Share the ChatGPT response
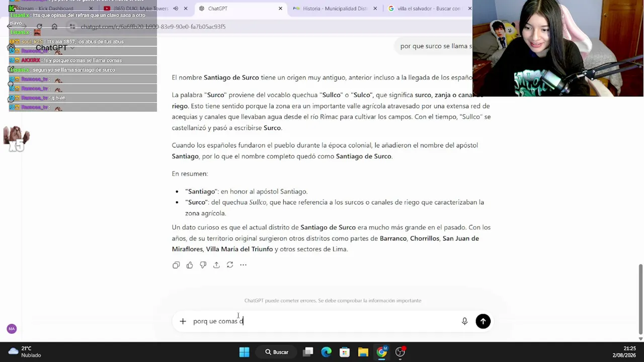Screen dimensions: 644x362 point(216,265)
